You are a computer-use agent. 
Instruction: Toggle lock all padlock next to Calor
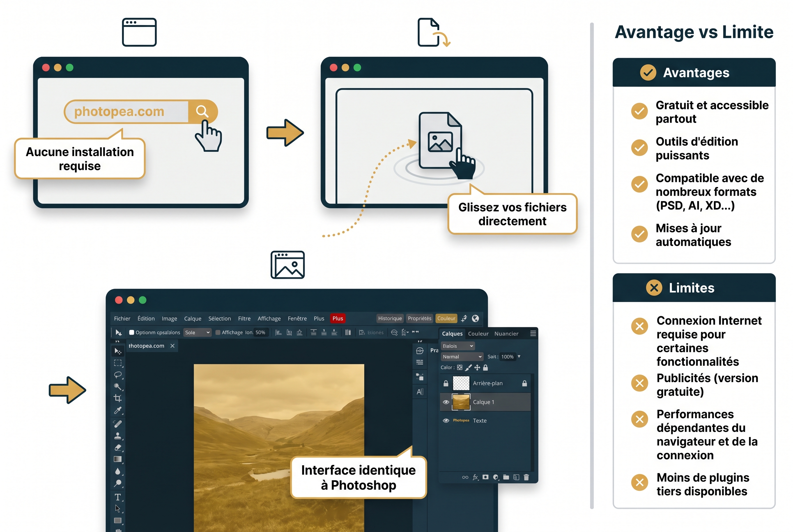pos(485,367)
